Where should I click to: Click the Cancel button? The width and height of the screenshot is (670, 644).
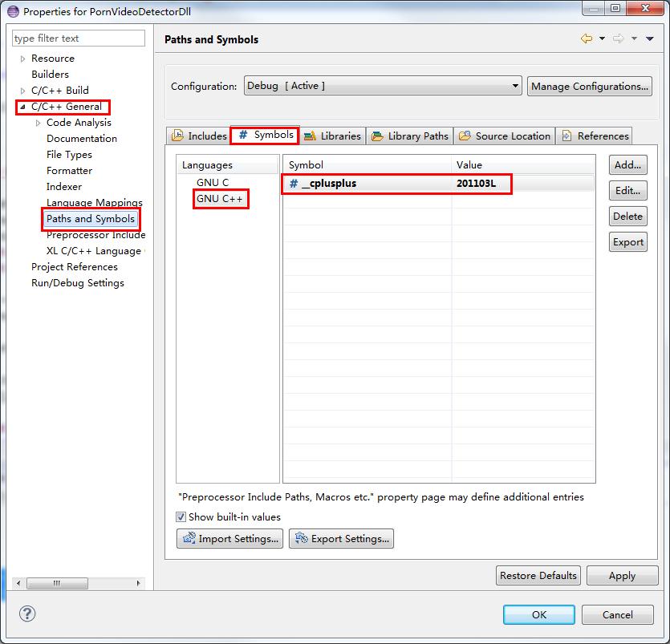tap(617, 614)
